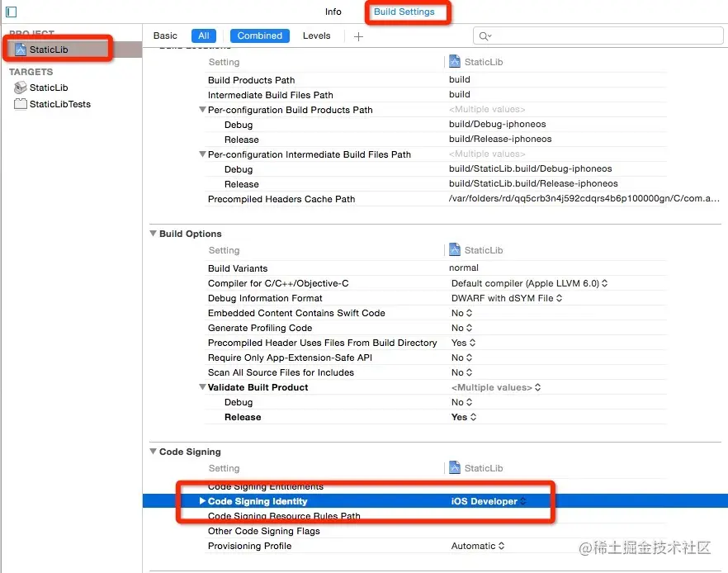Click the build settings search field

pyautogui.click(x=598, y=36)
